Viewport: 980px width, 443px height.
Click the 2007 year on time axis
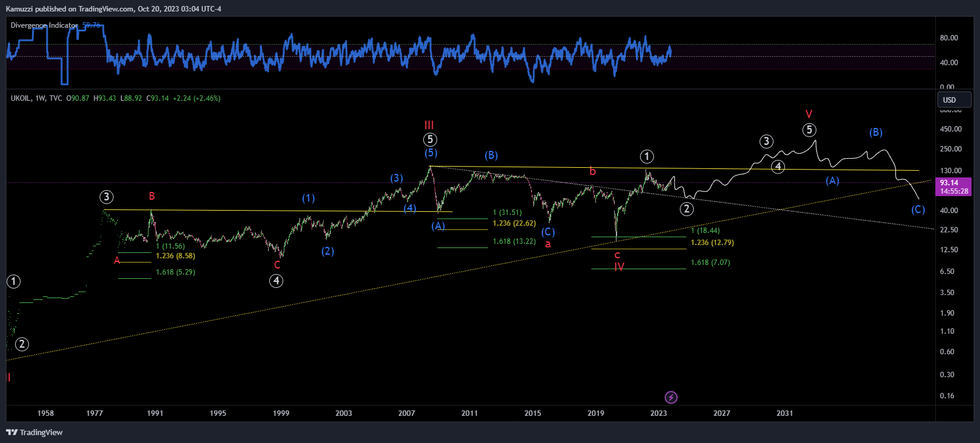coord(406,413)
